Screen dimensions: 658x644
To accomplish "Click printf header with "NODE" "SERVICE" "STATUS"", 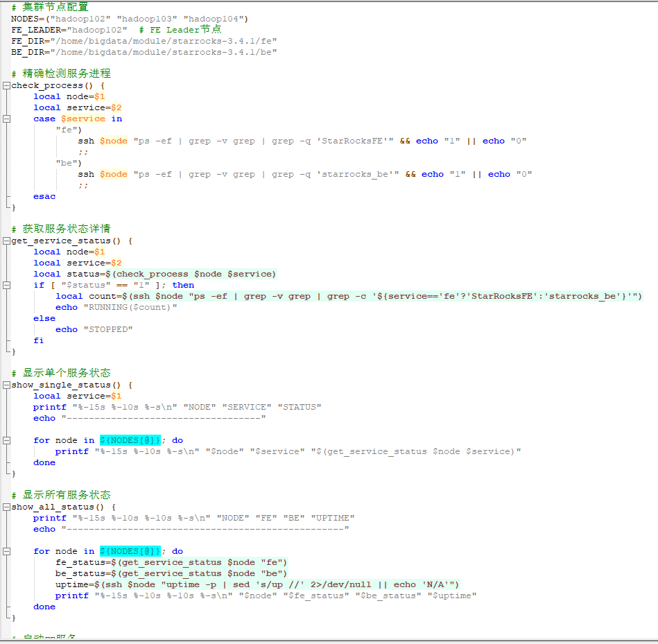I will point(178,408).
